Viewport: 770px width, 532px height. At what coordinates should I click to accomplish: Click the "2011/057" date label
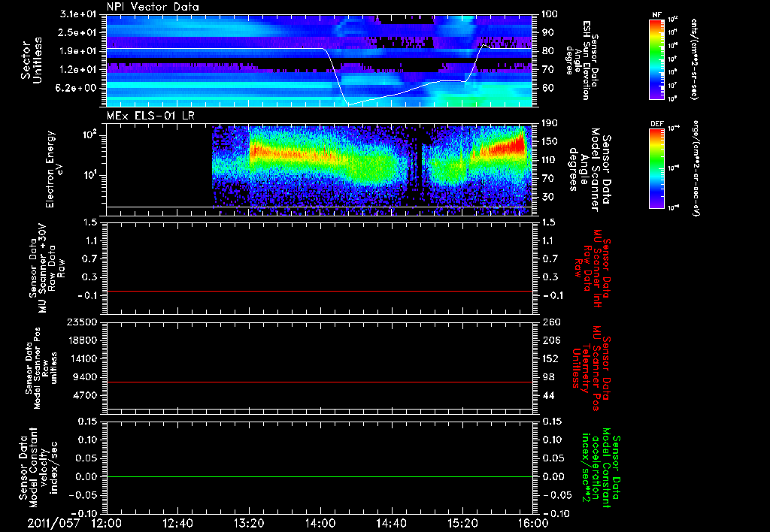(53, 523)
